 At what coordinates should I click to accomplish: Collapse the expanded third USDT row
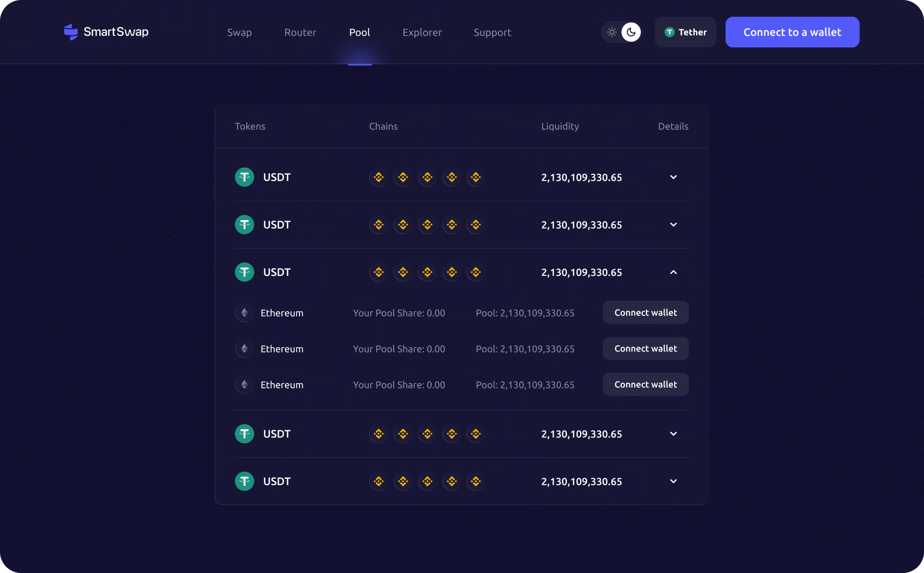pos(673,272)
